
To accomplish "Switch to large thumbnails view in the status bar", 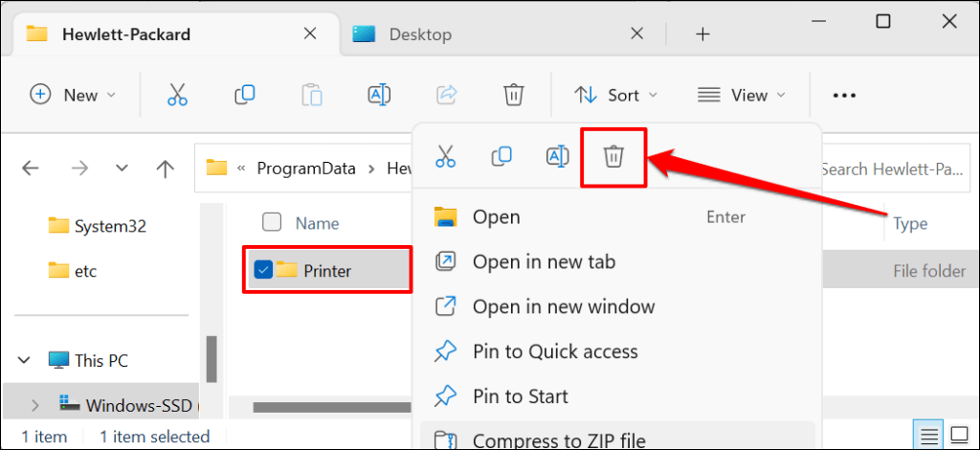I will pyautogui.click(x=960, y=436).
